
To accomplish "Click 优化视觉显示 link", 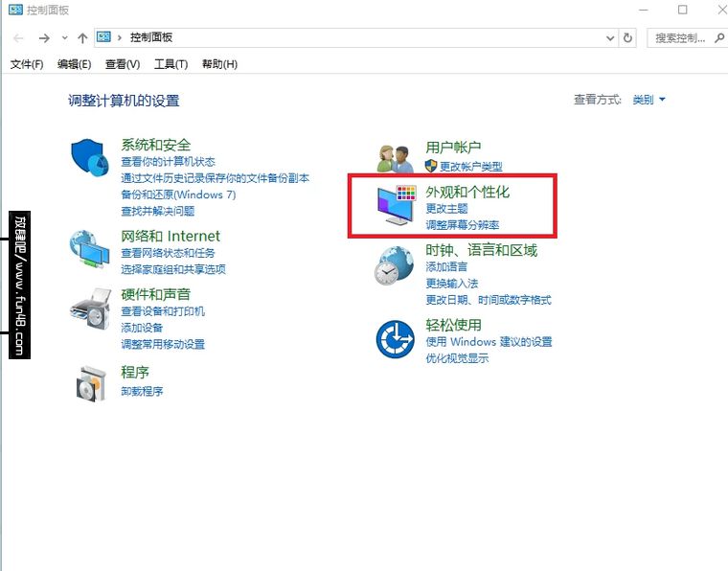I will [457, 358].
